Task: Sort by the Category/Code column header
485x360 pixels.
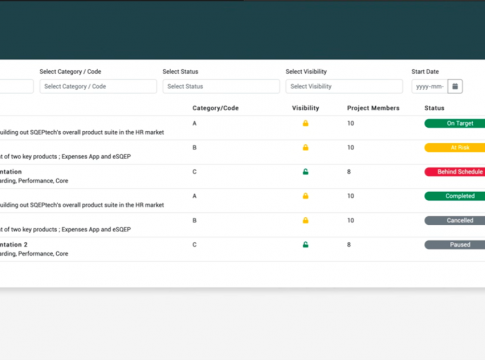Action: click(215, 108)
